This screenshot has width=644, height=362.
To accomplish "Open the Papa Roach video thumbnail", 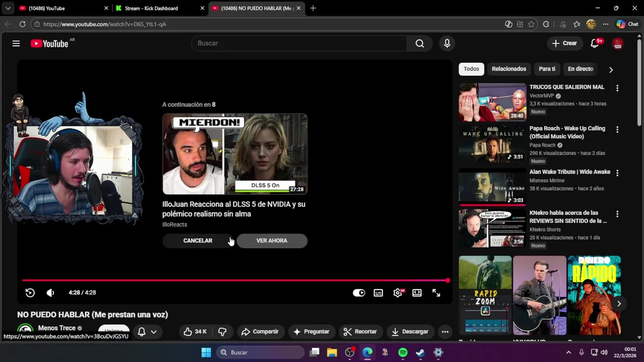I will pos(493,144).
